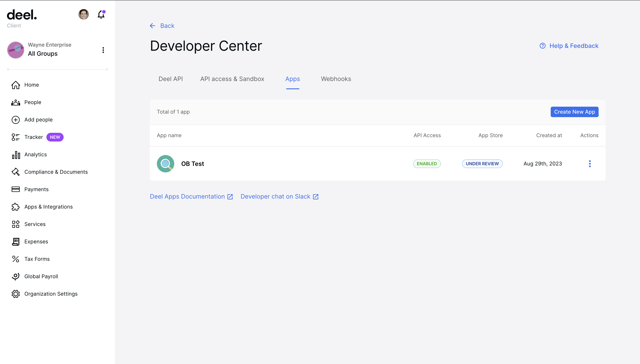Open Compliance & Documents label
This screenshot has height=364, width=640.
tap(56, 172)
